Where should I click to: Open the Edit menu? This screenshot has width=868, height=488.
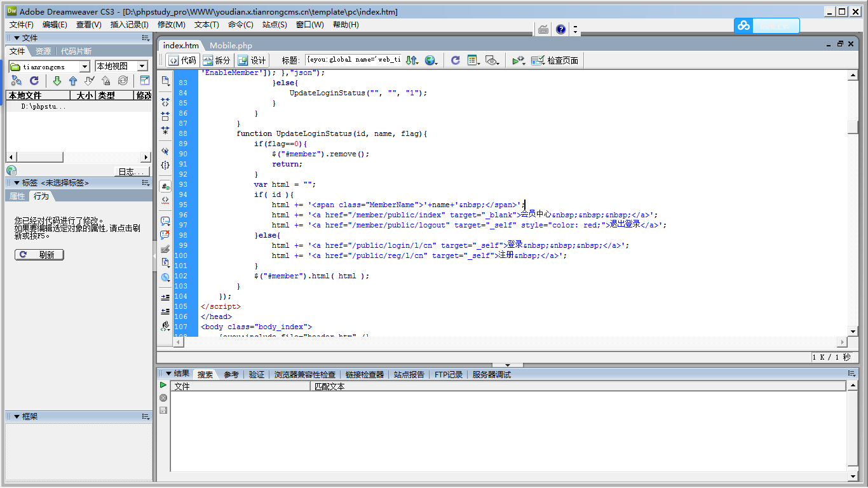(55, 25)
